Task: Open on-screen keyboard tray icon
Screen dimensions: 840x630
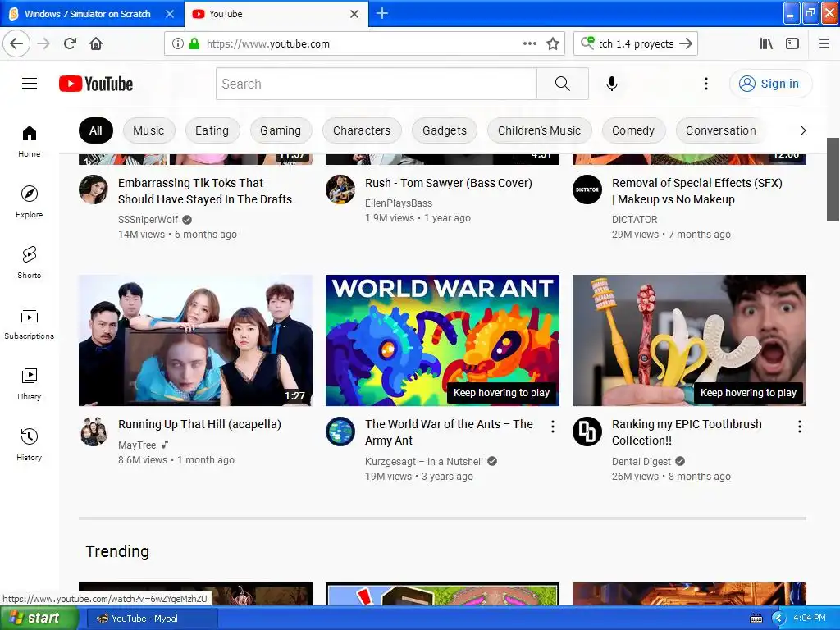Action: 756,619
